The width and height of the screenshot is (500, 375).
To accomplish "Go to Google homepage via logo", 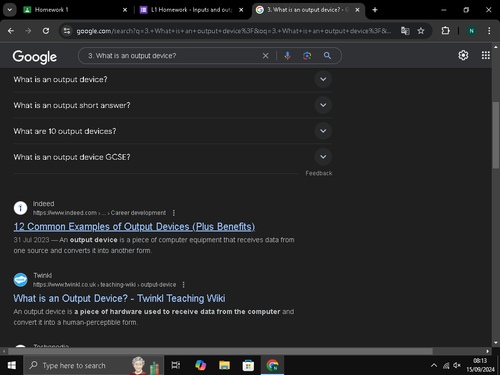I will coord(35,57).
